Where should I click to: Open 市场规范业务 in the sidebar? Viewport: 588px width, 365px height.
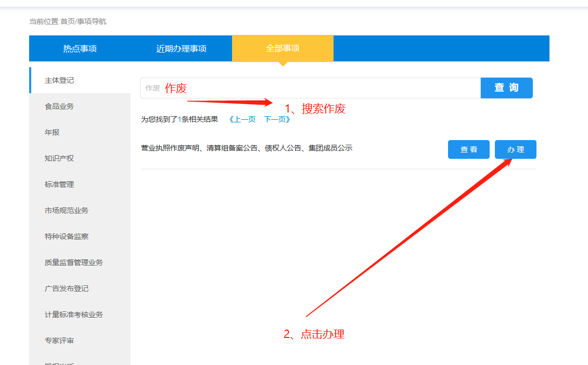(67, 210)
